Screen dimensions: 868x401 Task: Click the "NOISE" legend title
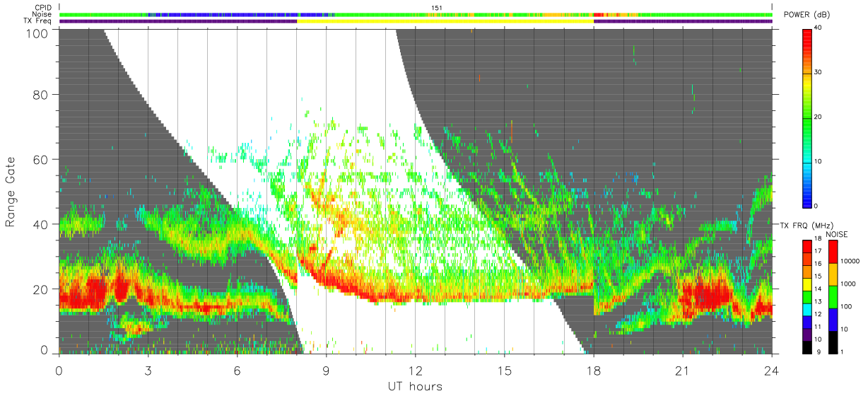pyautogui.click(x=838, y=234)
